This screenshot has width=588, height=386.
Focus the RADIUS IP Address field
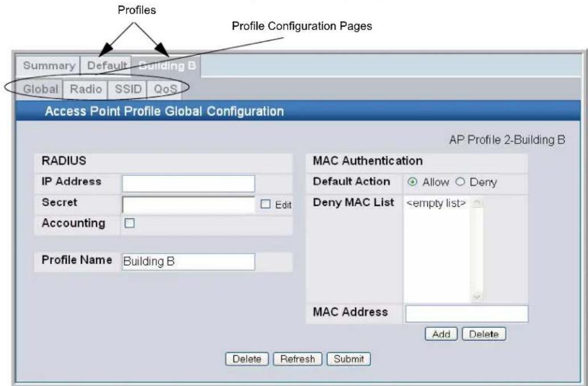[188, 184]
